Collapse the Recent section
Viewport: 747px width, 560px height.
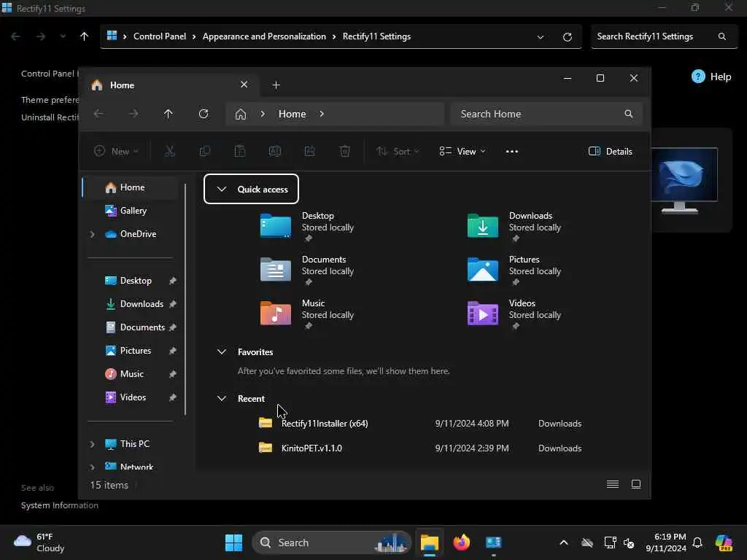pos(222,399)
